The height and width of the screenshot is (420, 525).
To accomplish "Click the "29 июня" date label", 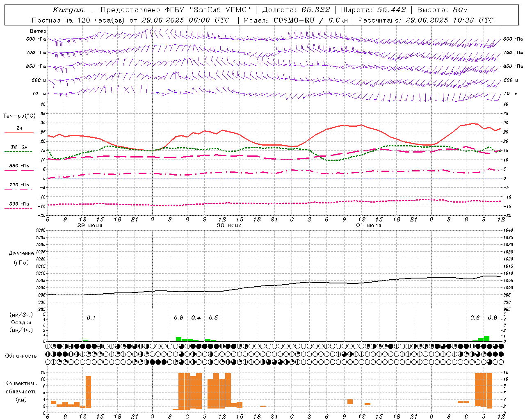I will [x=90, y=226].
